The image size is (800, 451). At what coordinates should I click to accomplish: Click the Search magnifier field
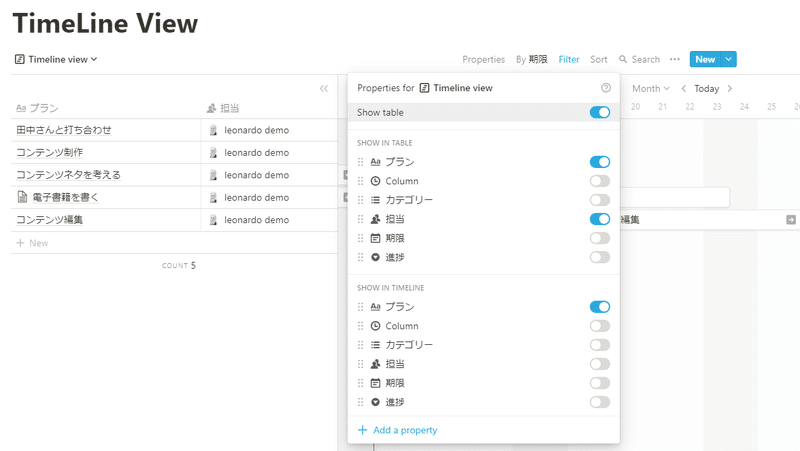[x=639, y=59]
